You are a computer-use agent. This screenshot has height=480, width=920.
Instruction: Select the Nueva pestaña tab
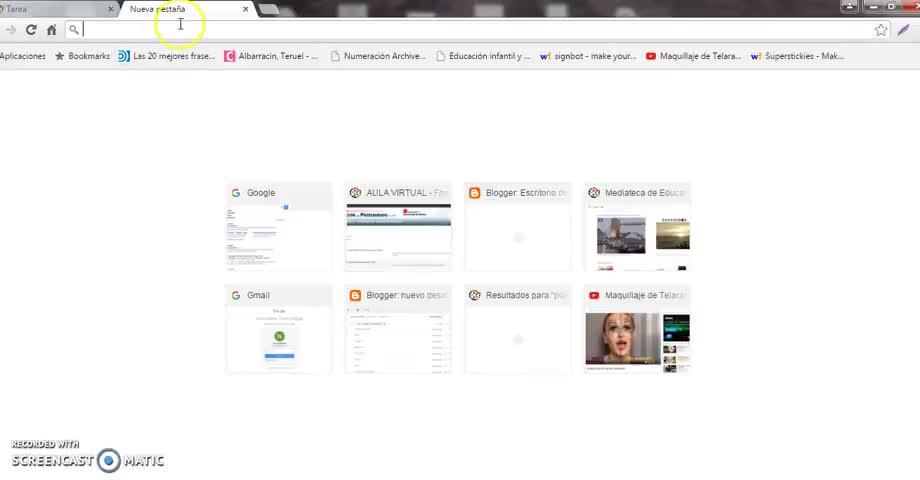pos(188,9)
